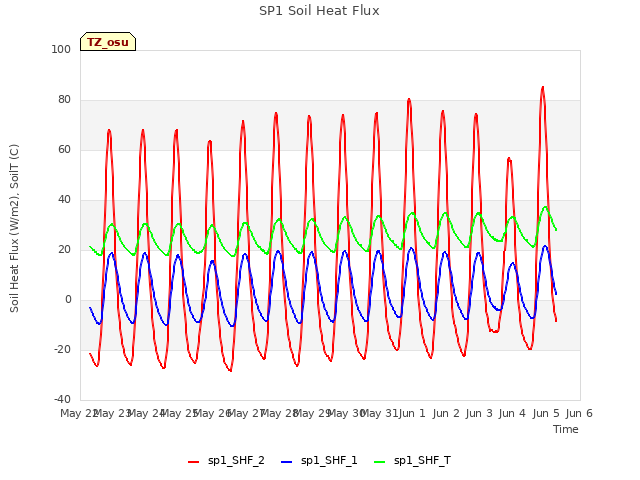Click the lower red peak on Jun 4

[x=509, y=159]
